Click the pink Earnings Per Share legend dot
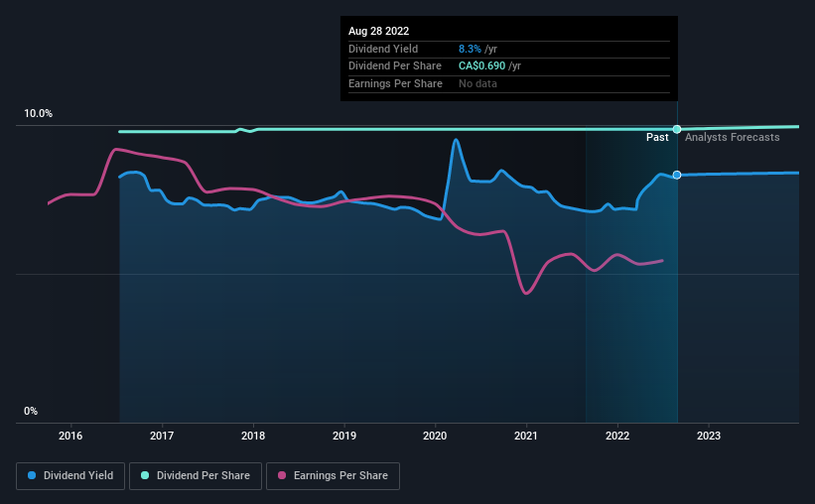 click(282, 475)
